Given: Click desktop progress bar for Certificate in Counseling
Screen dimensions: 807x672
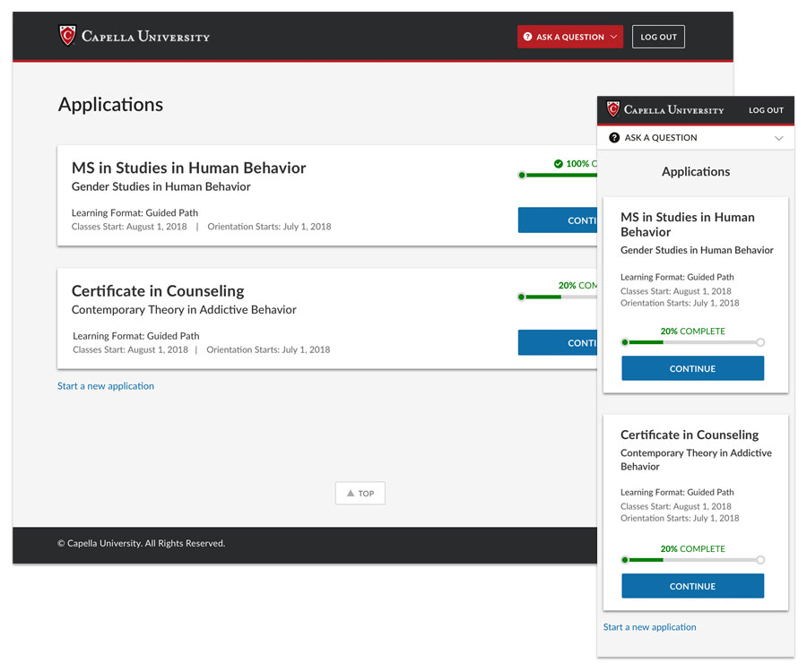Looking at the screenshot, I should tap(558, 297).
